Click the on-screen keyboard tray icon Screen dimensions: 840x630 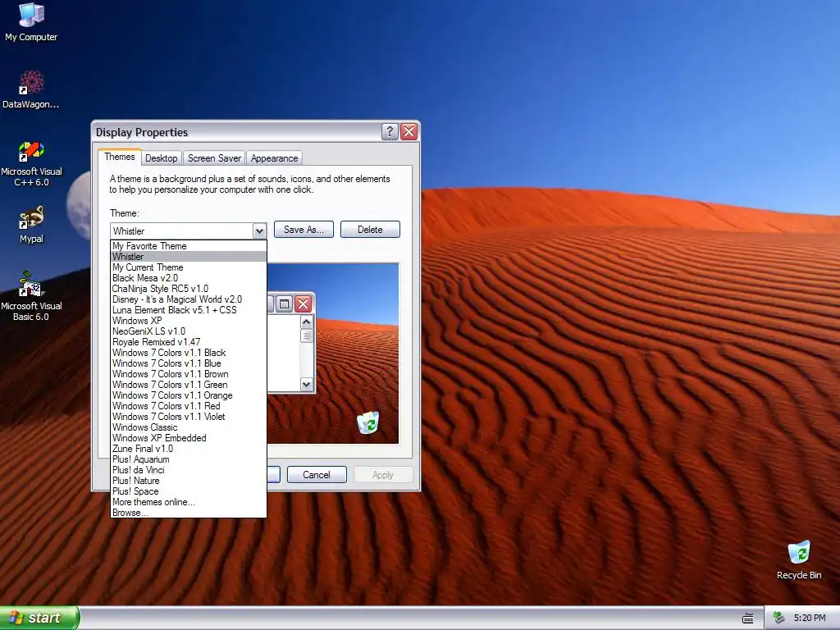[x=748, y=619]
